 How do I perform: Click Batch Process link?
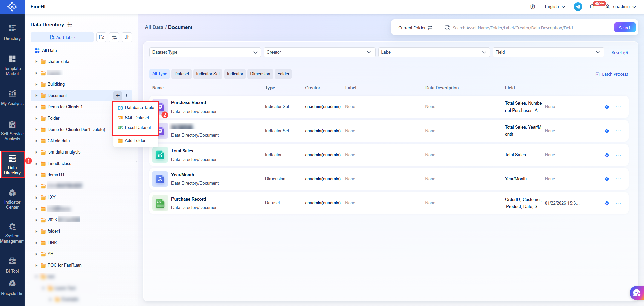pos(612,74)
